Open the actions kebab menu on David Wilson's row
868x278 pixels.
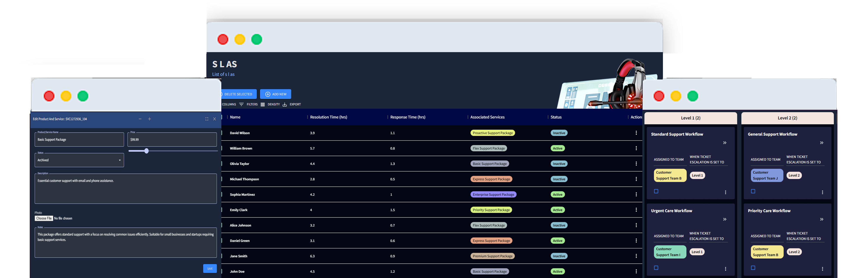pyautogui.click(x=636, y=132)
